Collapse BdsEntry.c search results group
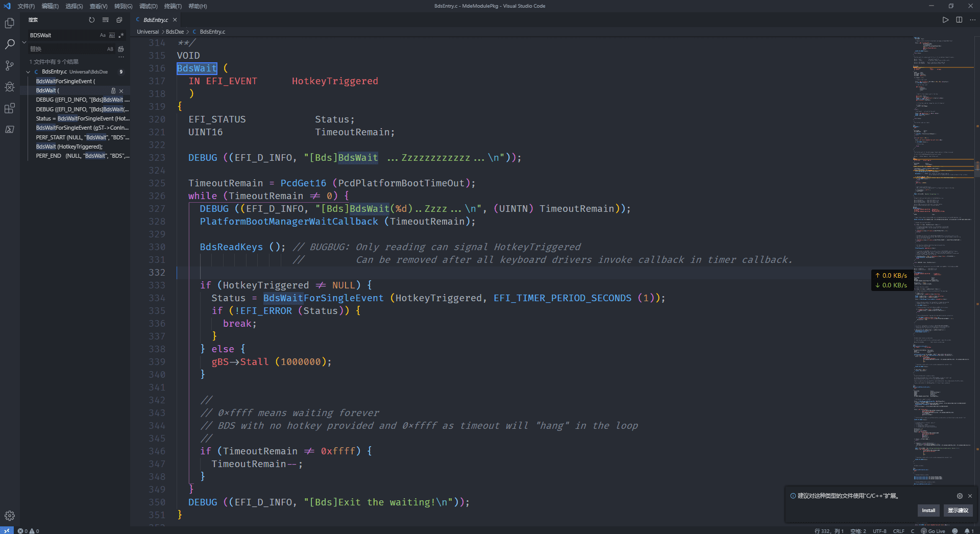The image size is (980, 534). click(29, 72)
